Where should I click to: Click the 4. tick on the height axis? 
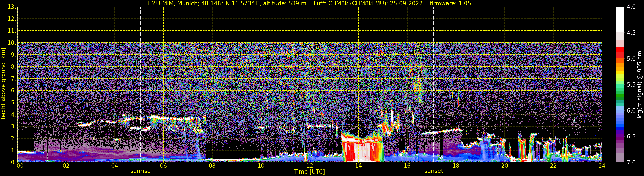(13, 115)
